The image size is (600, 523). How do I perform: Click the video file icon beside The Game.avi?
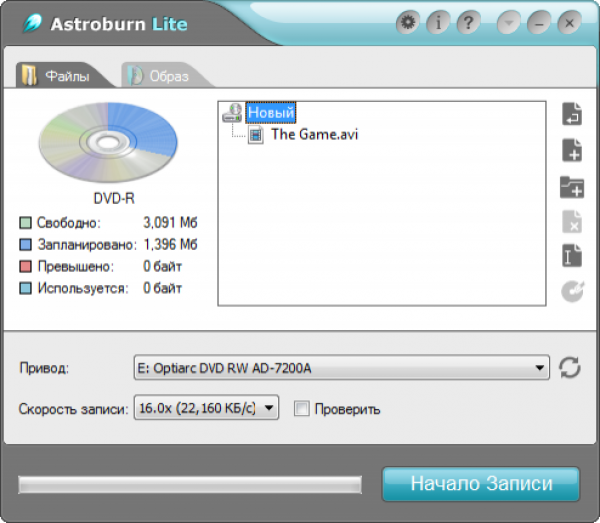click(256, 135)
